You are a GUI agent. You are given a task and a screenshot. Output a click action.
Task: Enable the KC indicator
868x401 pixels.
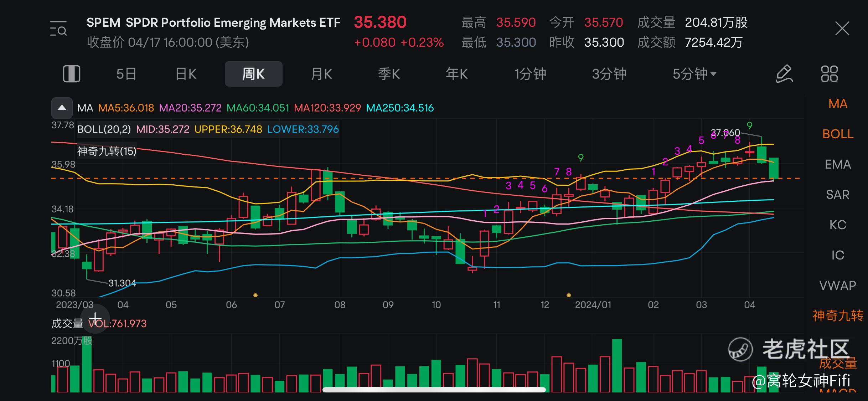click(838, 225)
